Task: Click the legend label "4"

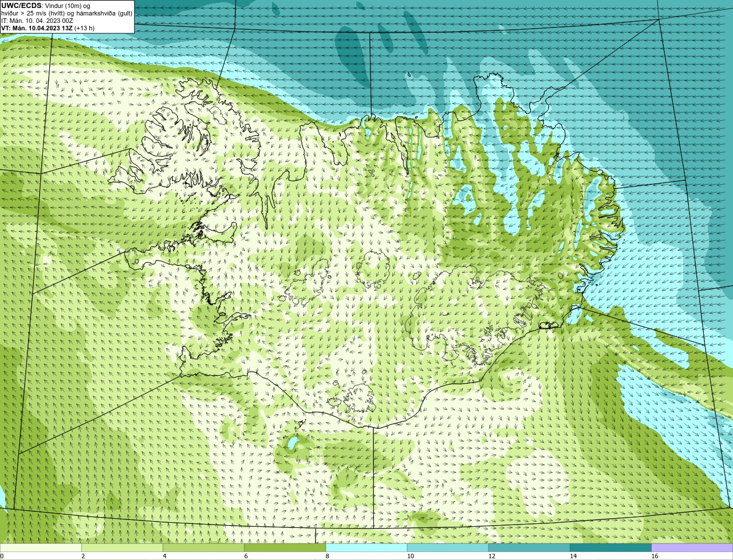Action: click(x=164, y=556)
